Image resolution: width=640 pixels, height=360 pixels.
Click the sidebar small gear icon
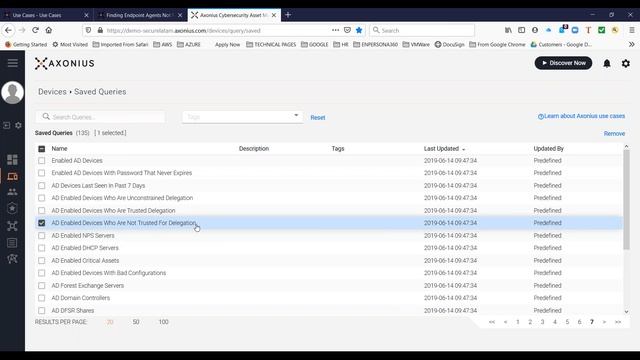pos(18,125)
